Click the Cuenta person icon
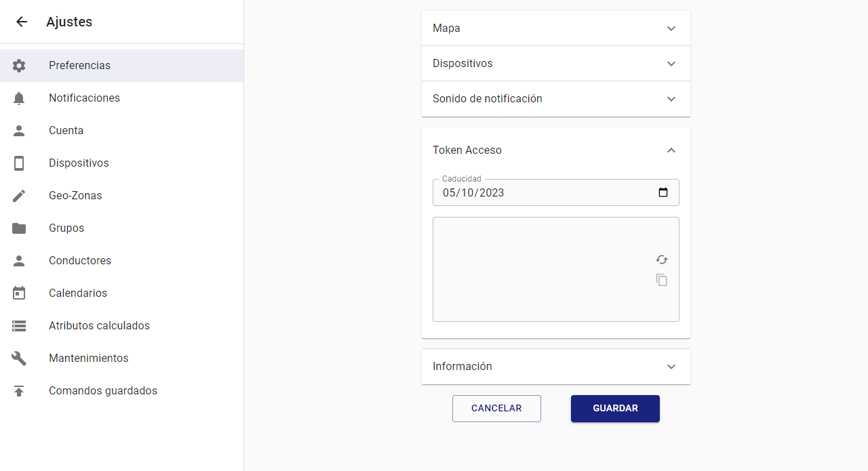The width and height of the screenshot is (868, 471). [19, 131]
